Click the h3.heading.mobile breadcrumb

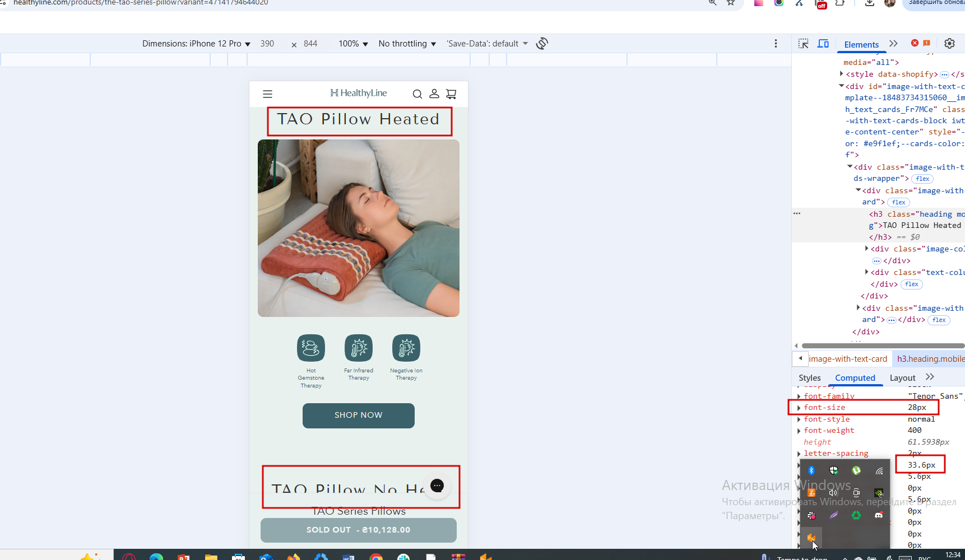click(931, 359)
